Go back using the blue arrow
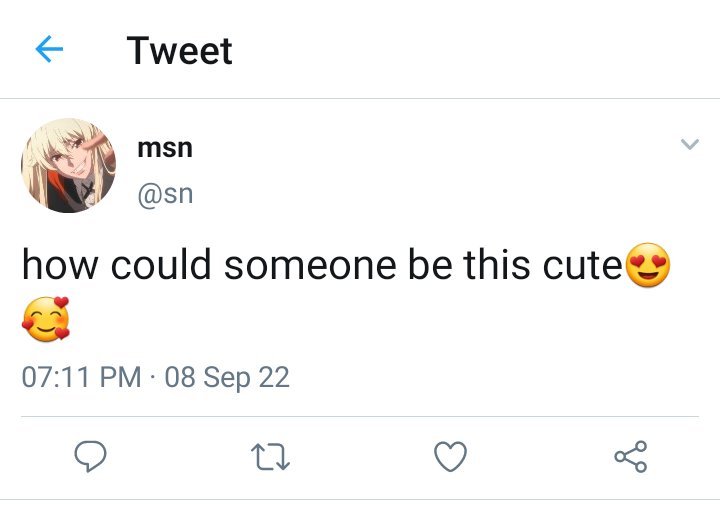The width and height of the screenshot is (720, 511). pyautogui.click(x=49, y=49)
